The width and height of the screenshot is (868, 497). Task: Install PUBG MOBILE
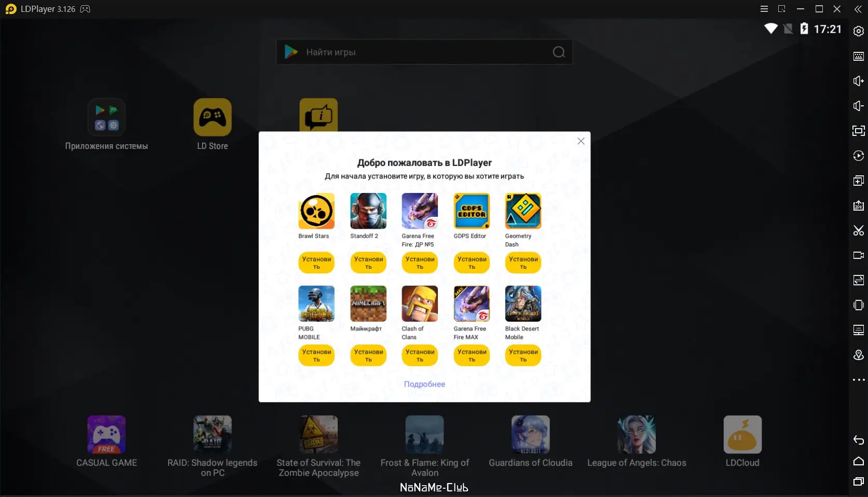point(316,355)
